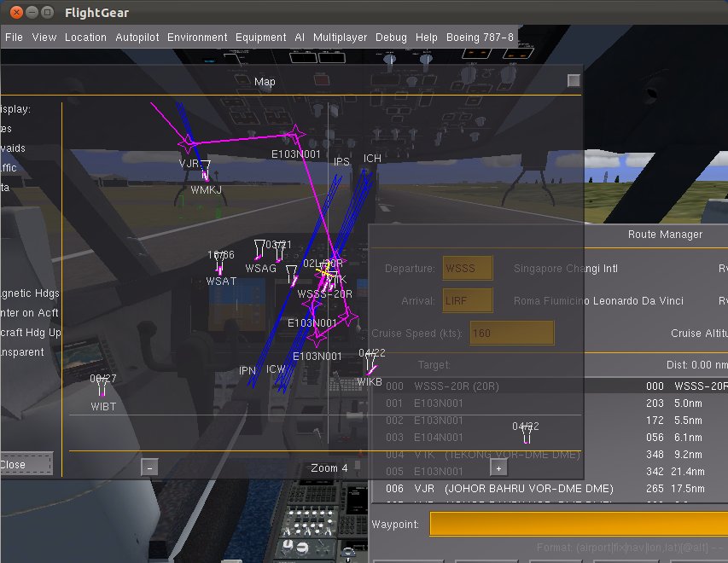This screenshot has height=563, width=728.
Task: Open the Autopilot menu
Action: 137,38
